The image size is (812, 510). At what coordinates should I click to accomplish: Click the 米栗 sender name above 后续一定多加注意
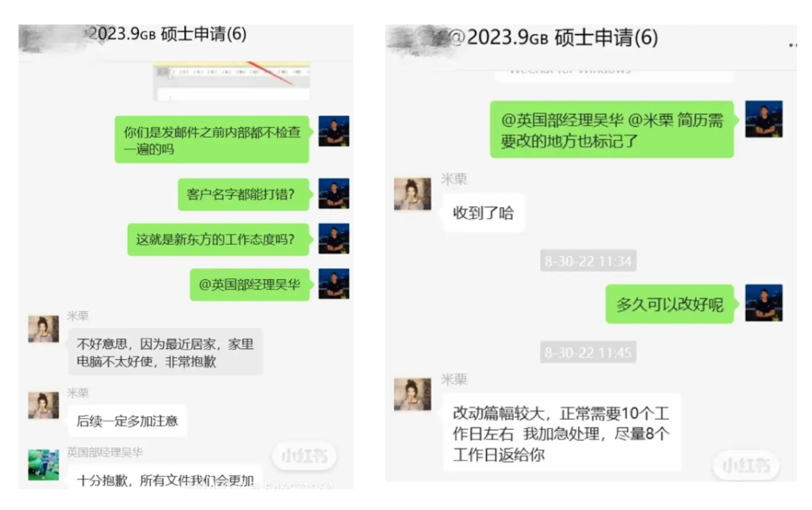[x=78, y=393]
